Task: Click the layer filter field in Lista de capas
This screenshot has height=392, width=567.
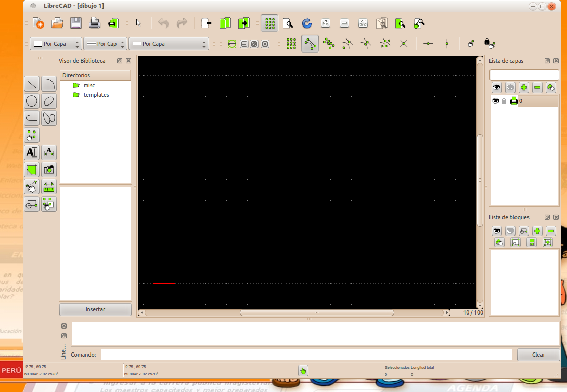Action: coord(524,75)
